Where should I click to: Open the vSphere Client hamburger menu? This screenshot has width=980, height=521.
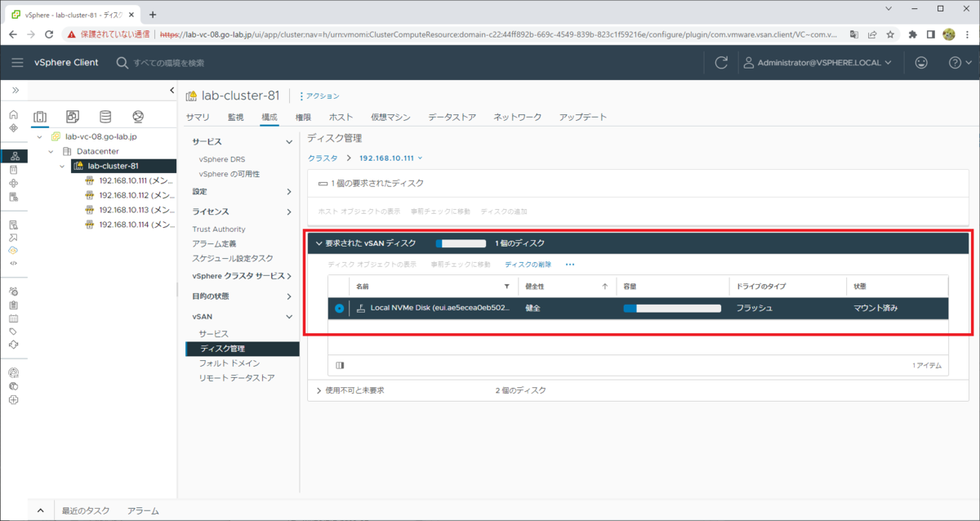[17, 63]
